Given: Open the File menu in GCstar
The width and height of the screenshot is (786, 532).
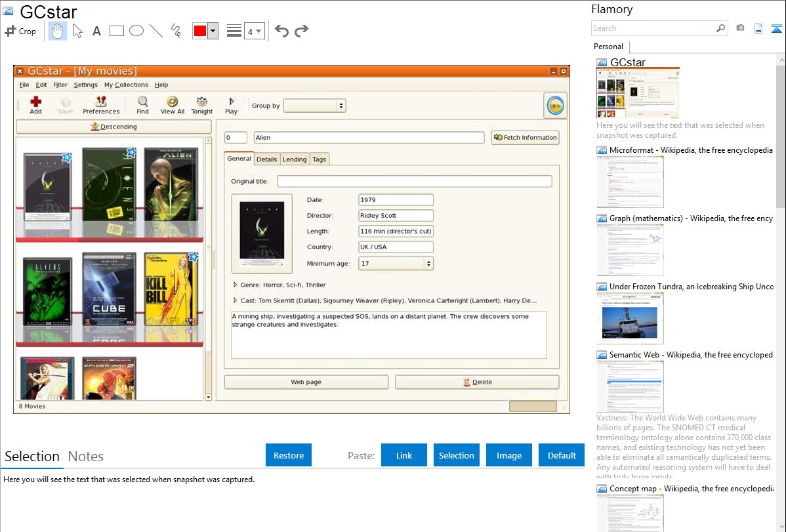Looking at the screenshot, I should tap(24, 85).
